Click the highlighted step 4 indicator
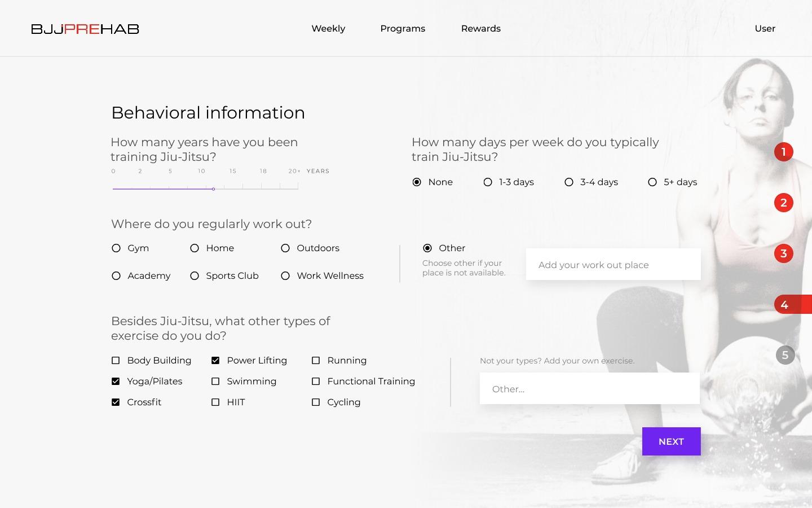 [784, 304]
